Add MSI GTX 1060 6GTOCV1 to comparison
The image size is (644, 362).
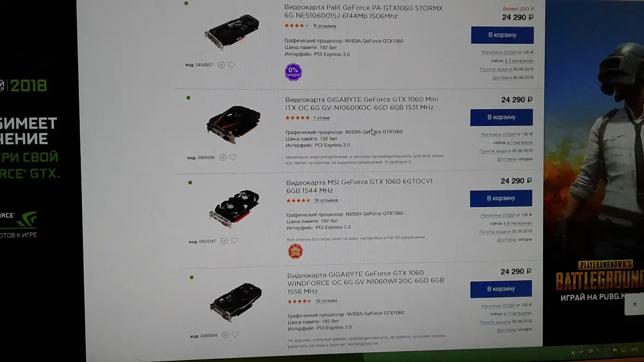point(224,241)
